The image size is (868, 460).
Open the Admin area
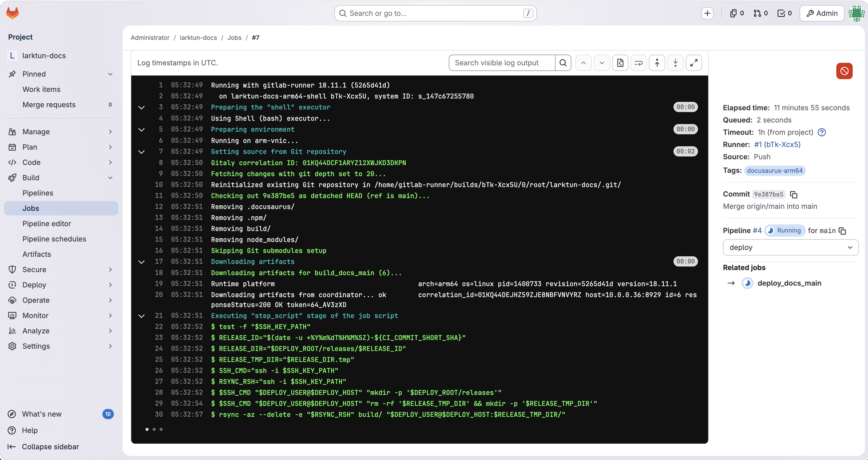tap(822, 13)
